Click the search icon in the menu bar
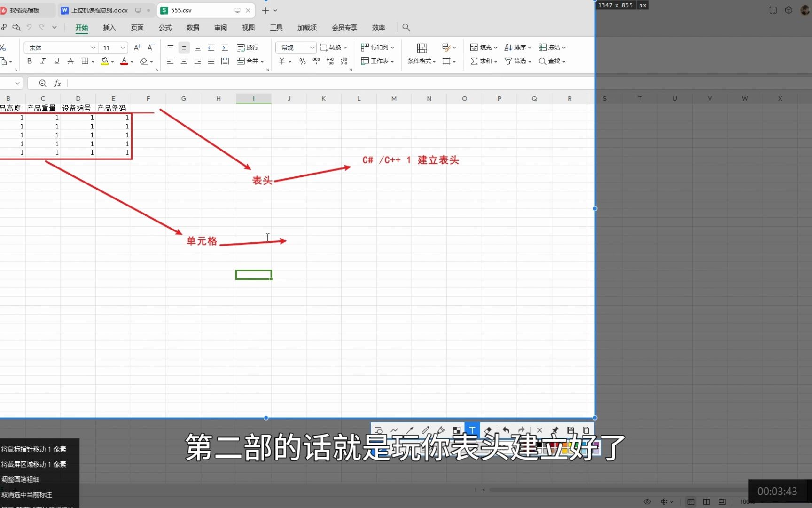The image size is (812, 508). (x=406, y=27)
